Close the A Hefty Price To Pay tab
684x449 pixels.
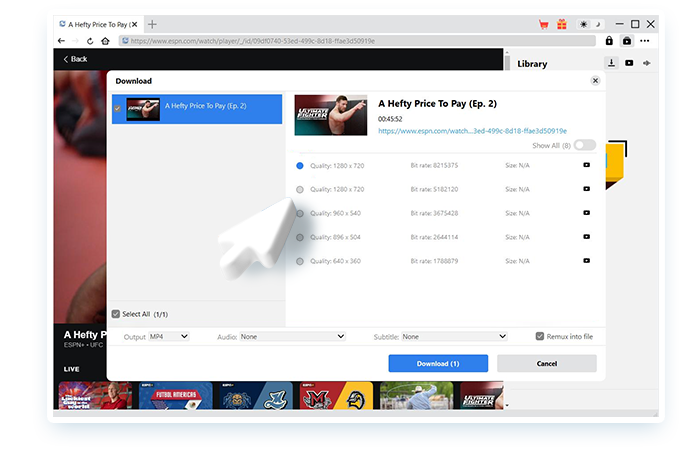click(x=134, y=24)
